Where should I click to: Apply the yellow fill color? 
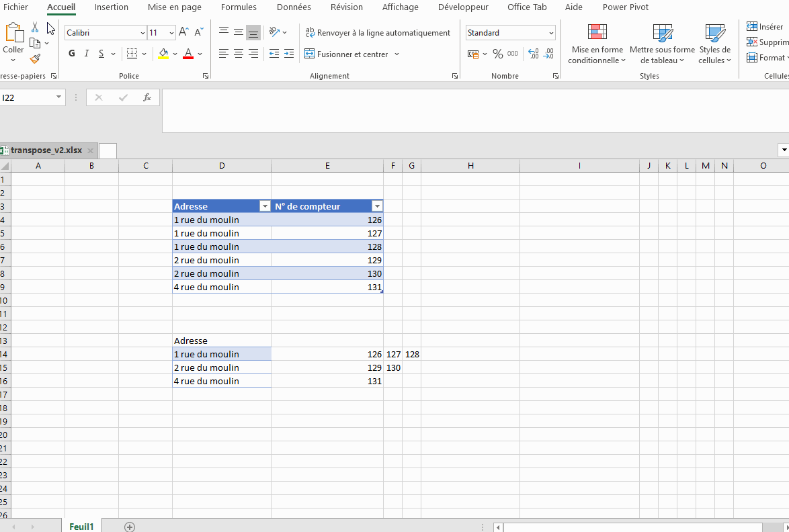pos(163,54)
